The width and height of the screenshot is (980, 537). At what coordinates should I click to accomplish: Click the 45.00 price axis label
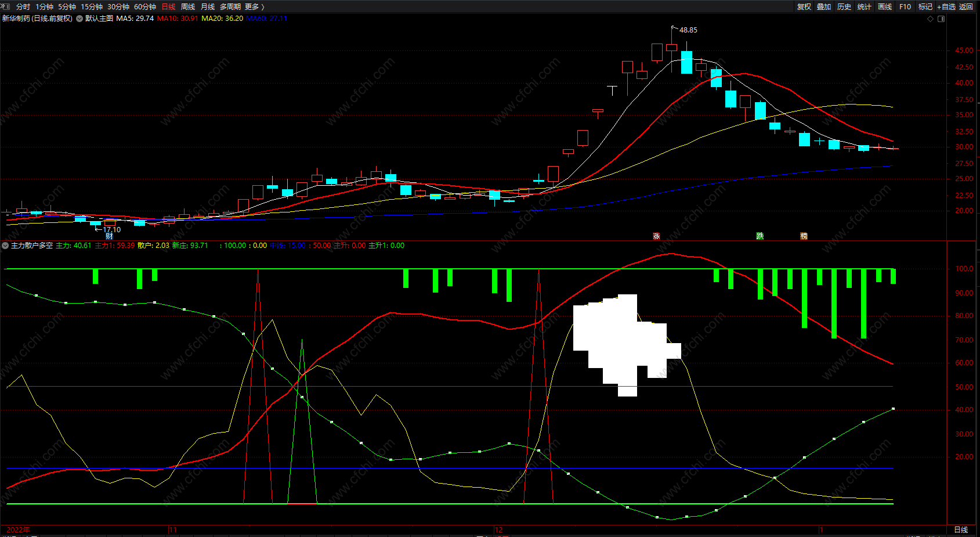click(964, 51)
